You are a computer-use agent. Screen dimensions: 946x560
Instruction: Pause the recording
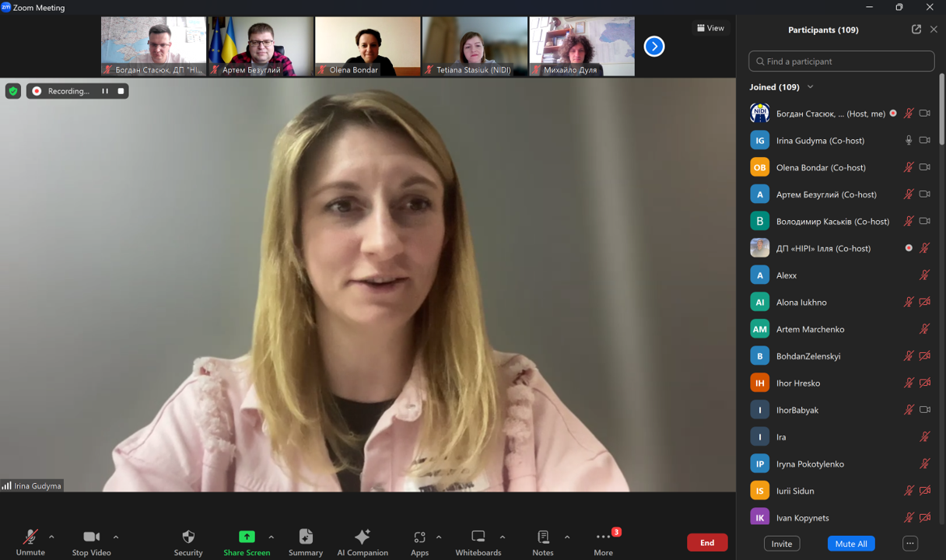(x=105, y=91)
